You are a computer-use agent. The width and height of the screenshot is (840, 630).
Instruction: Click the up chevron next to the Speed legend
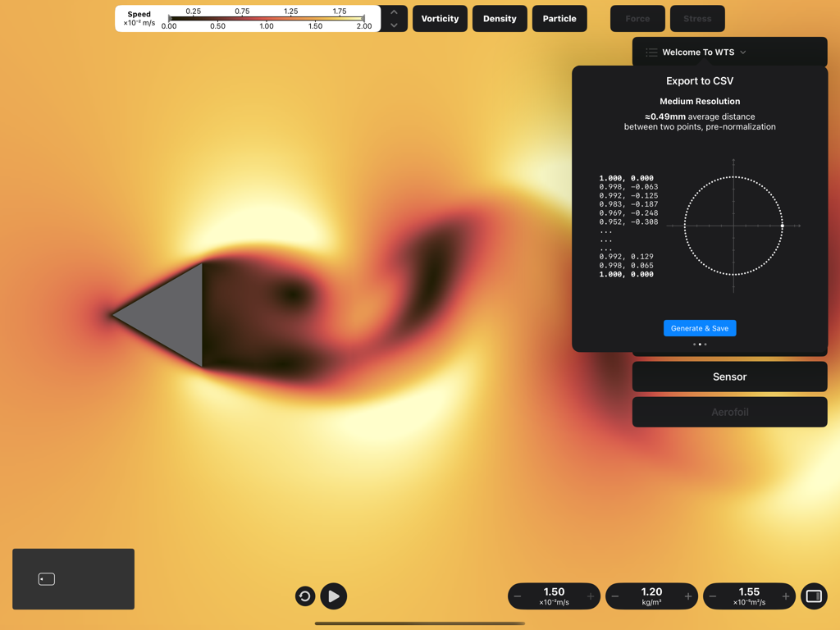pos(394,11)
